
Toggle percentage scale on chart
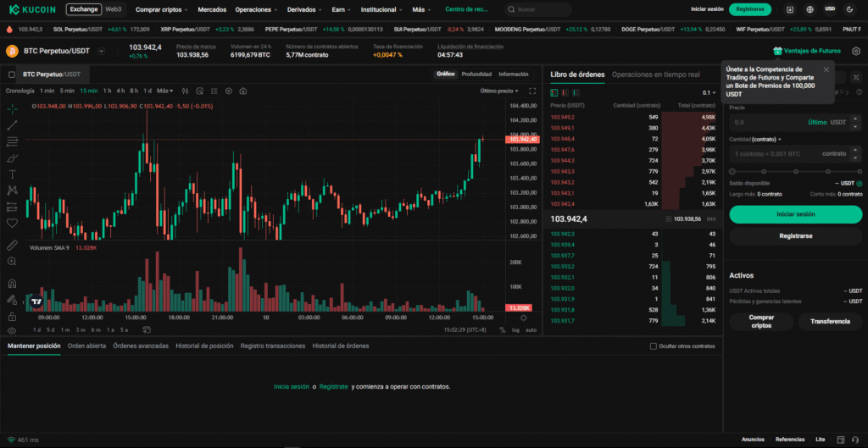click(502, 329)
